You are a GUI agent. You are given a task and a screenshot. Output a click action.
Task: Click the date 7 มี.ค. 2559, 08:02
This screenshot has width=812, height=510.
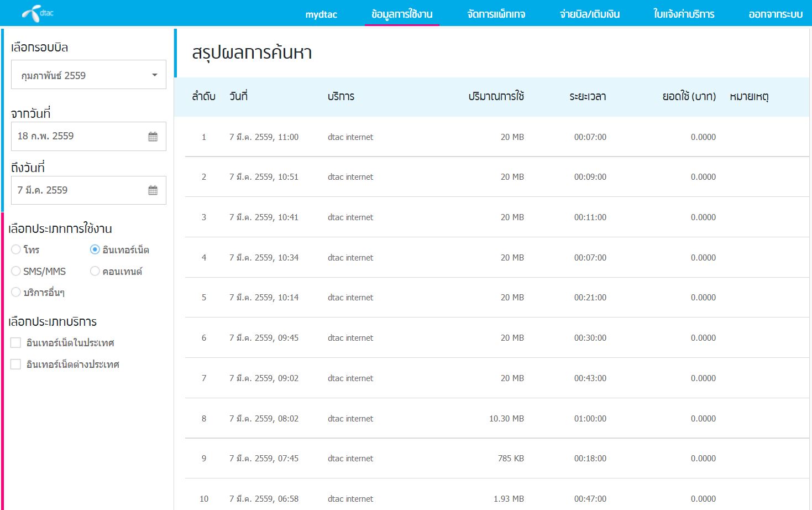coord(264,419)
